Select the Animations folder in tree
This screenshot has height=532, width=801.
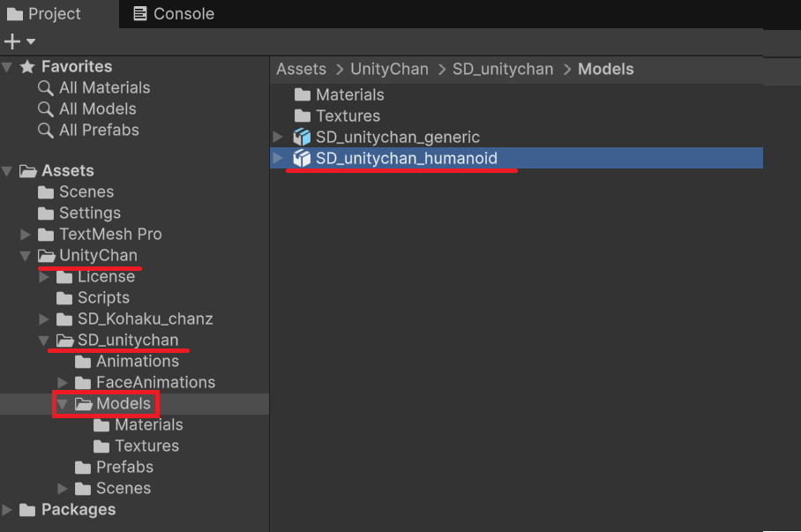pyautogui.click(x=137, y=361)
